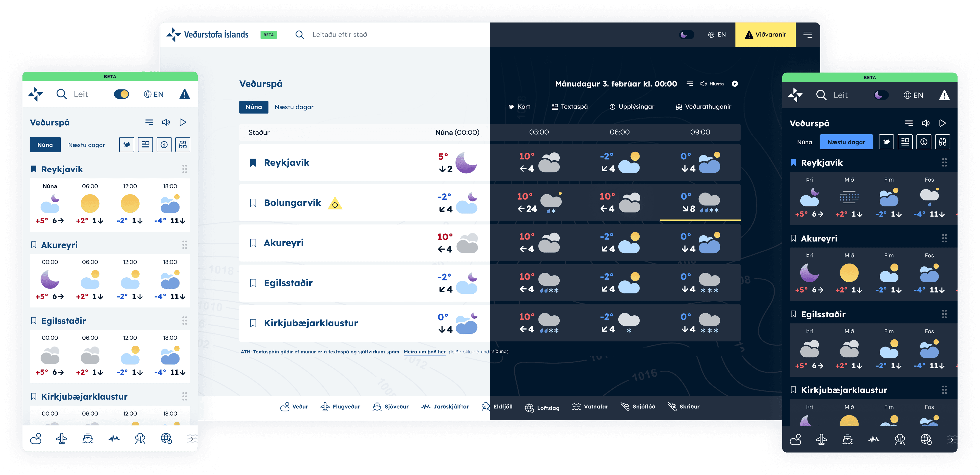Click the Veðurstofa Íslands logo in desktop header
Viewport: 980px width, 475px height.
[x=207, y=35]
